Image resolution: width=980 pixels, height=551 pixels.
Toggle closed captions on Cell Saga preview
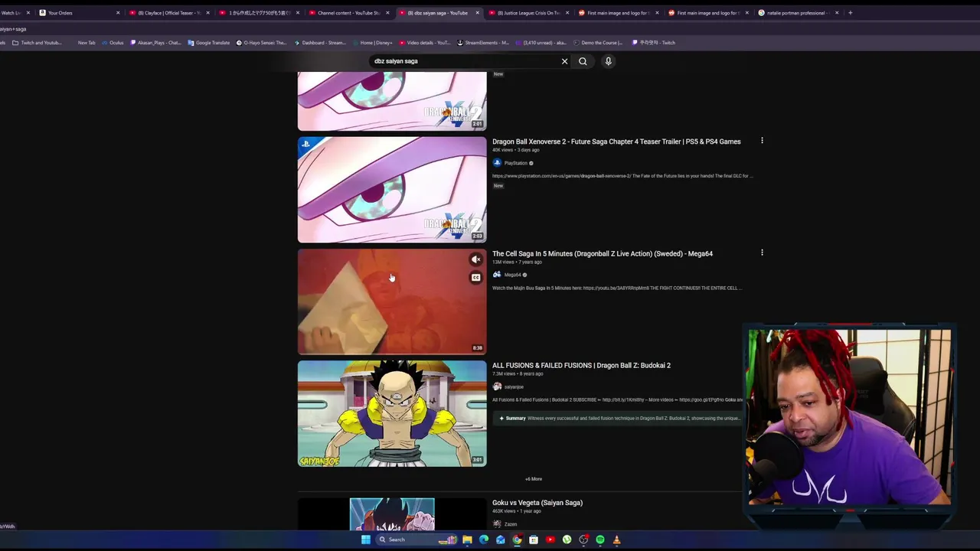tap(475, 277)
